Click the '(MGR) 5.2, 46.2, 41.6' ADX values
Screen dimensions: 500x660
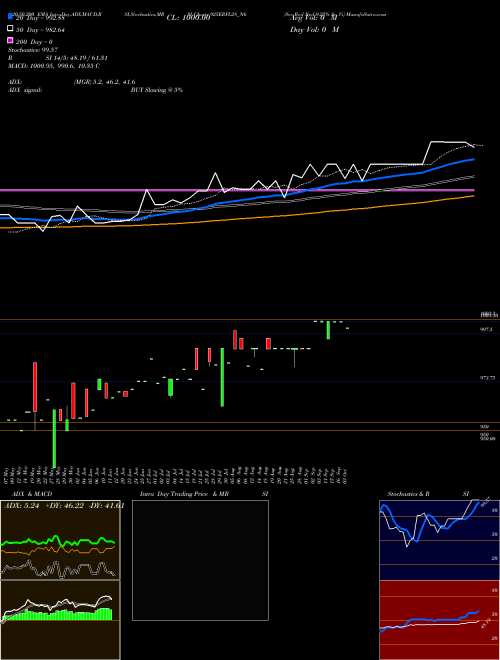[104, 82]
